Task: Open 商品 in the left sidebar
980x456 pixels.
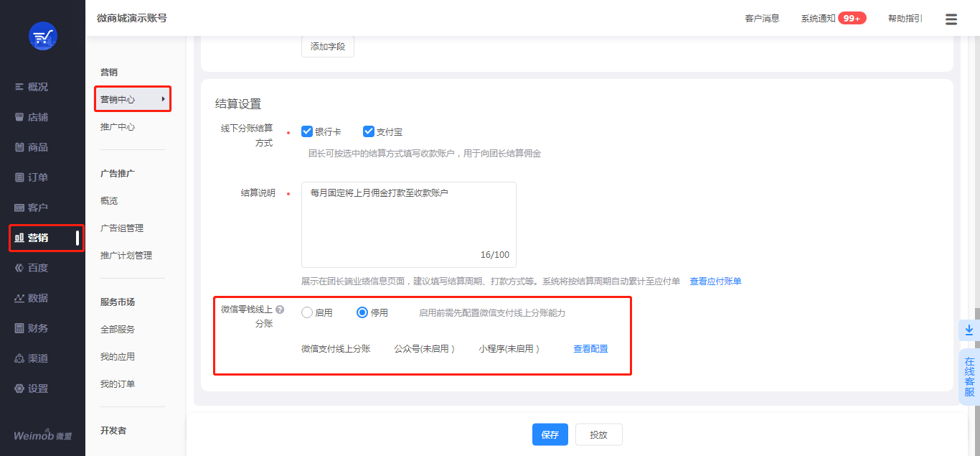Action: click(x=32, y=147)
